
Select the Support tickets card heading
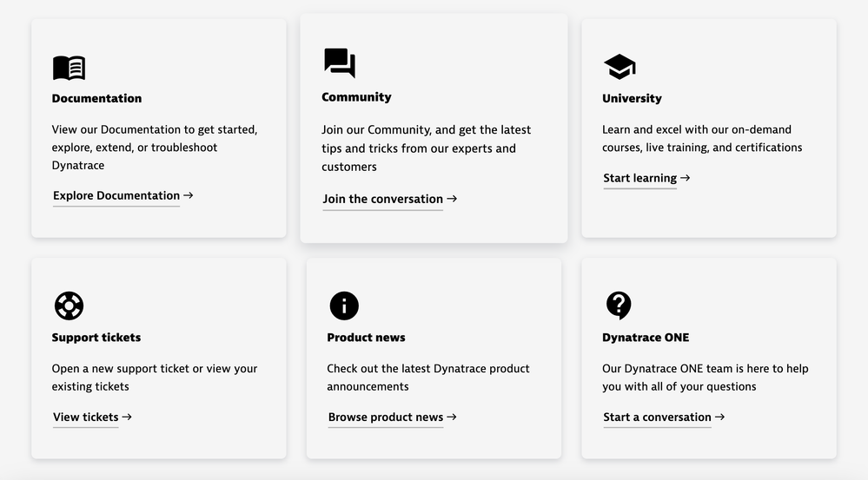coord(96,338)
